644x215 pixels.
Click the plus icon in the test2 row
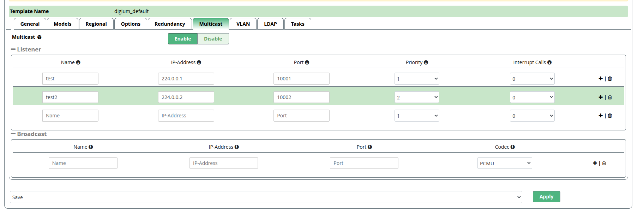[x=600, y=97]
